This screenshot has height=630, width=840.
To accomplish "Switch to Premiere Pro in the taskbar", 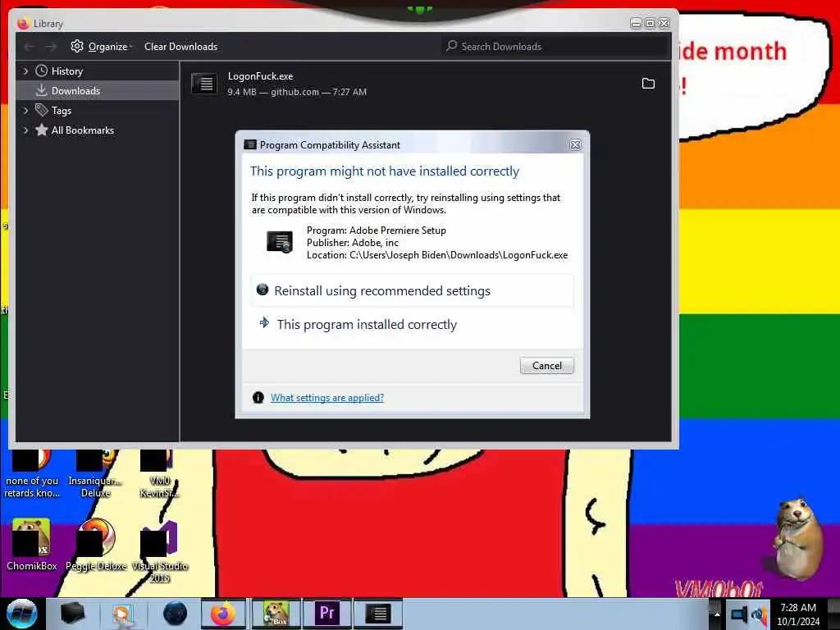I will tap(326, 614).
